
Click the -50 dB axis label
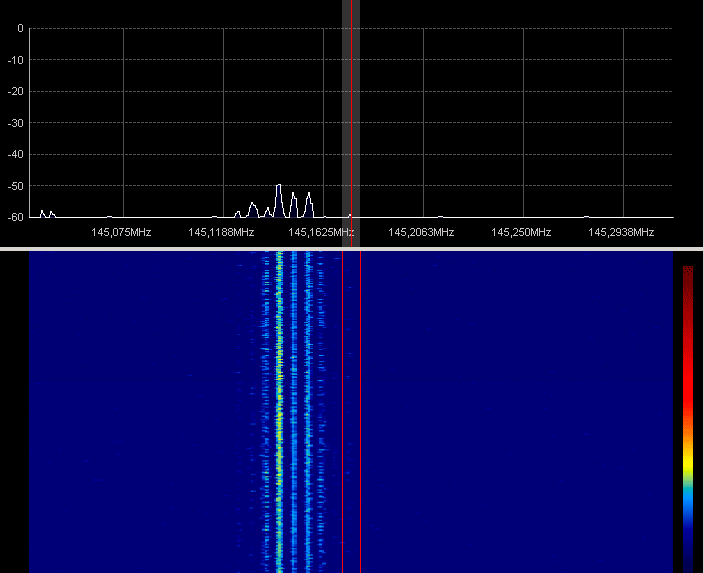click(x=17, y=186)
